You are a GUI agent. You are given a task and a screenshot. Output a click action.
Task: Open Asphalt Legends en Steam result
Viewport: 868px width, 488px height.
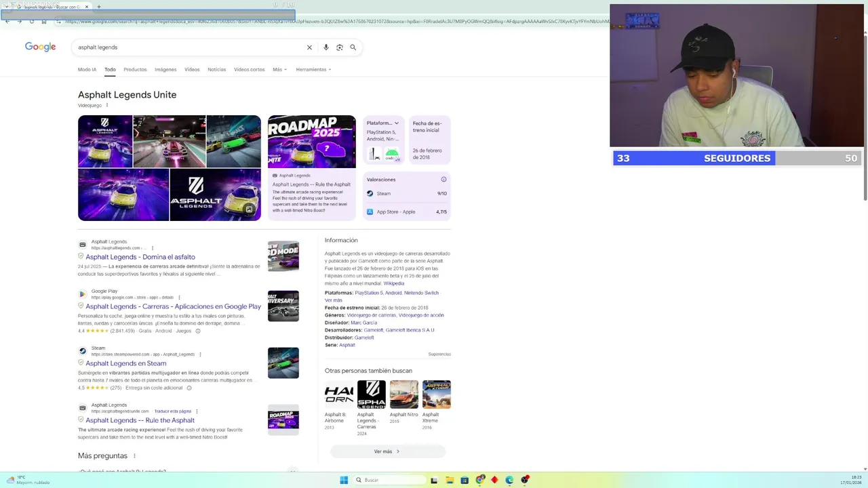pyautogui.click(x=125, y=363)
